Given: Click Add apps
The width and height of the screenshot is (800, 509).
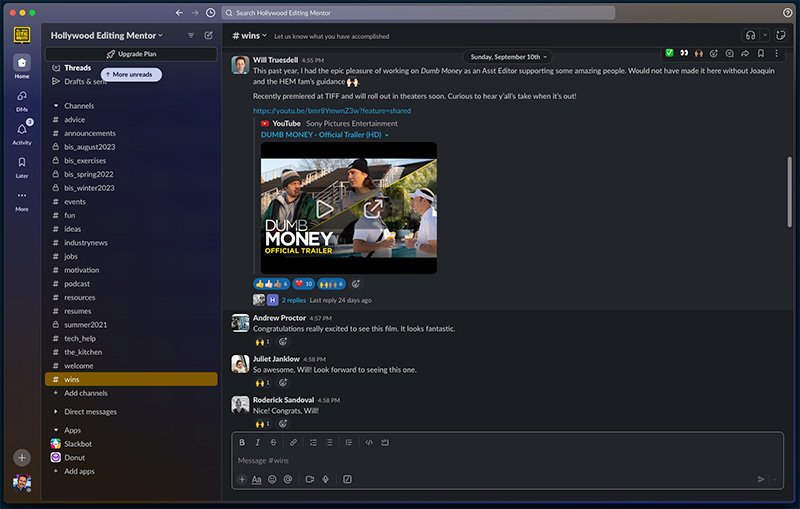Looking at the screenshot, I should pos(79,471).
